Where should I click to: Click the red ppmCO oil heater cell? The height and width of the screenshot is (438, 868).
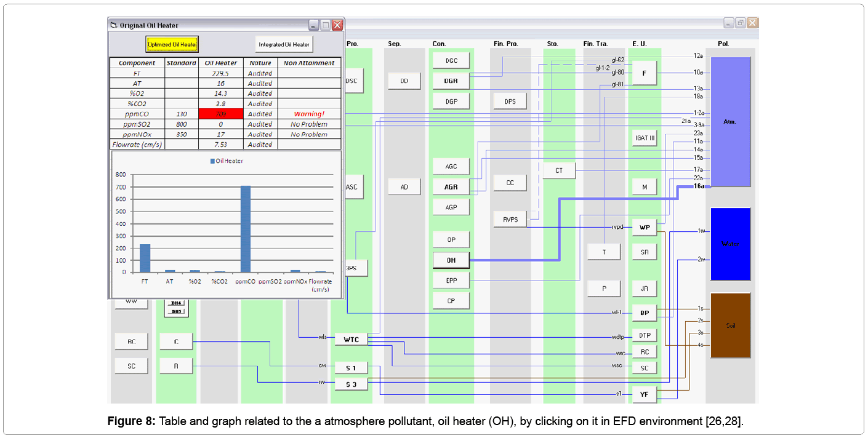pyautogui.click(x=221, y=114)
